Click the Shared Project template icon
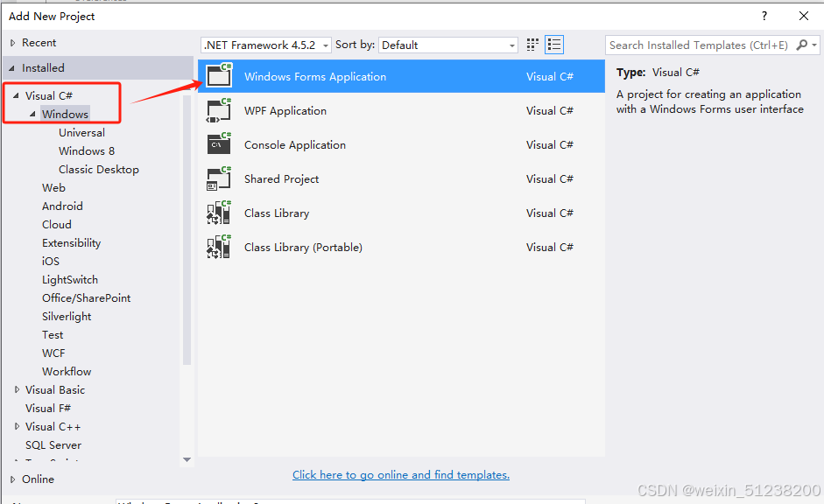824x504 pixels. [219, 178]
